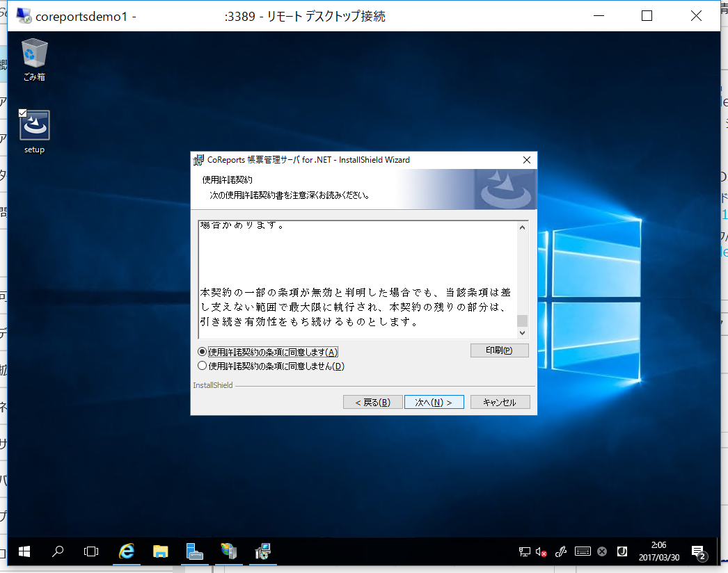Close the InstallShield Wizard dialog
The height and width of the screenshot is (573, 728).
(x=526, y=160)
